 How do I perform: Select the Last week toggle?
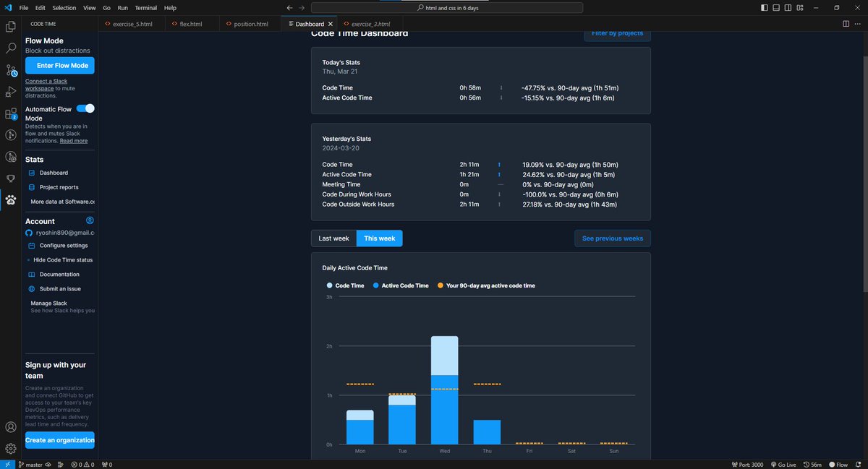pos(333,238)
